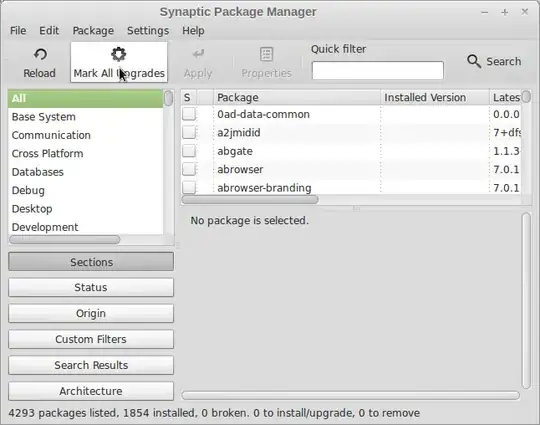Click the Status filter button

point(91,287)
